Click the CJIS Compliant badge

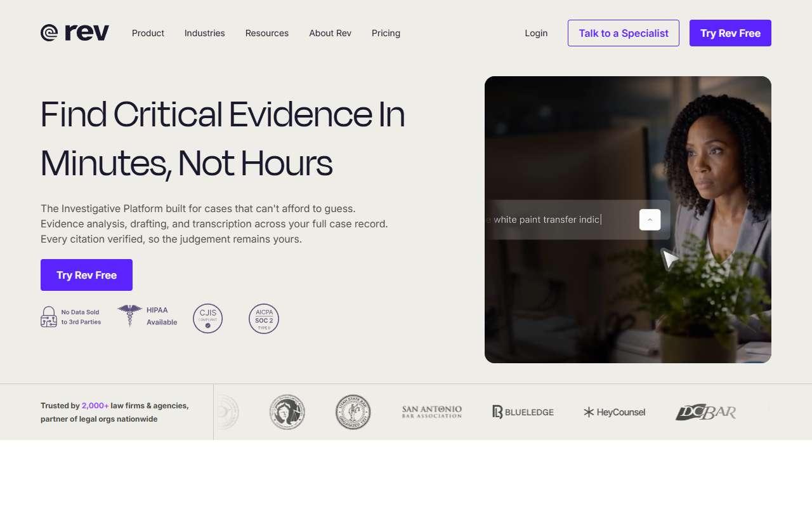pyautogui.click(x=207, y=319)
